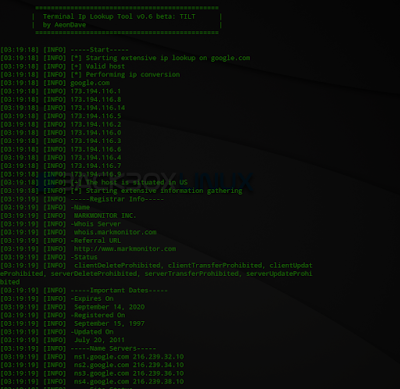
Task: Click the 'ns3.google.com 216.239.36.10' entry
Action: (129, 373)
